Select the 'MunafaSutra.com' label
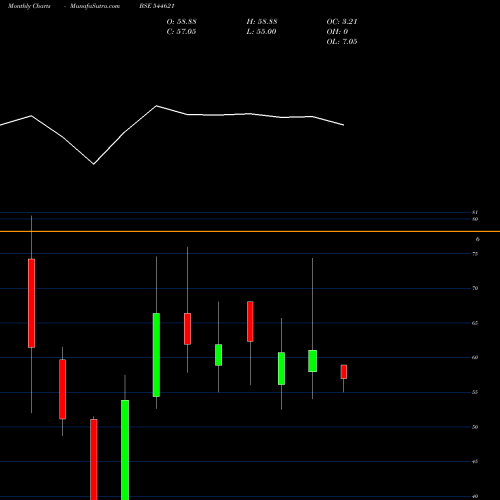This screenshot has height=500, width=500. coord(95,6)
